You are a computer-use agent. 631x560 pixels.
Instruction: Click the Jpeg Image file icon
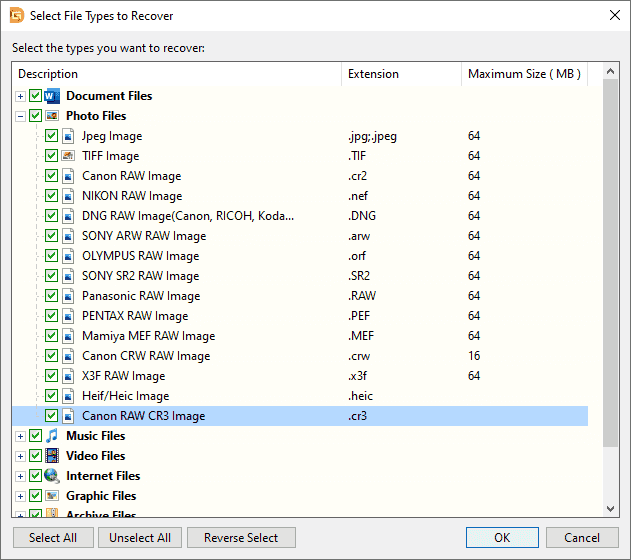click(x=68, y=136)
